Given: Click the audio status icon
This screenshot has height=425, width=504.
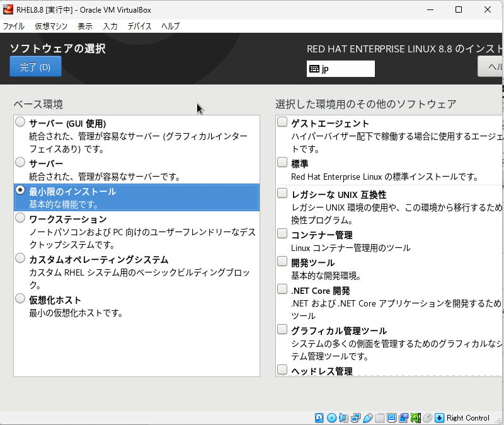Looking at the screenshot, I should coord(343,418).
